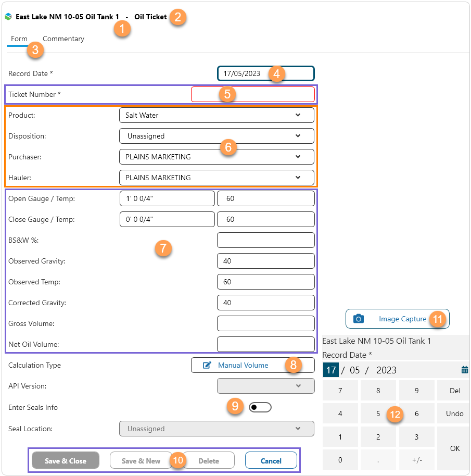Click Undo on the numeric keypad
Image resolution: width=471 pixels, height=476 pixels.
tap(454, 414)
